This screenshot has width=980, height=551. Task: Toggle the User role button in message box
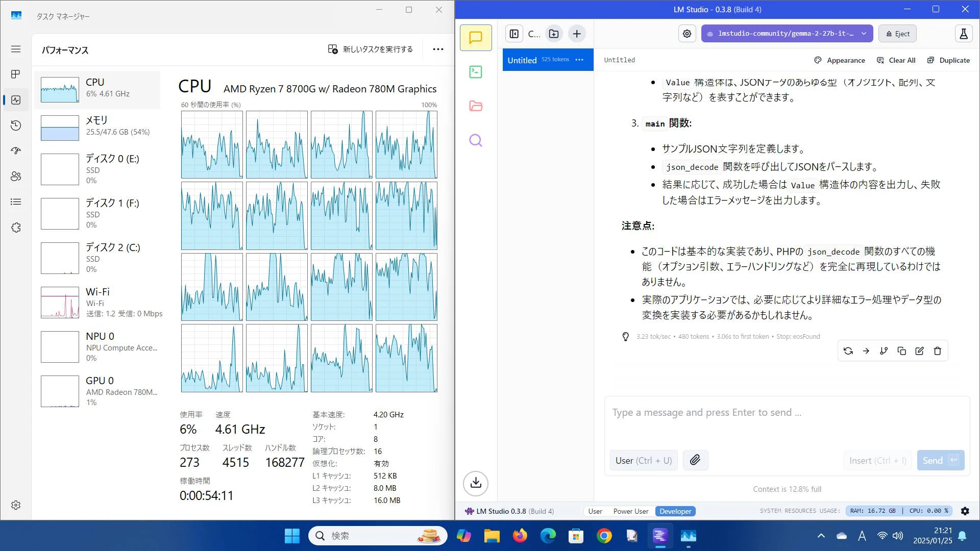(x=644, y=460)
